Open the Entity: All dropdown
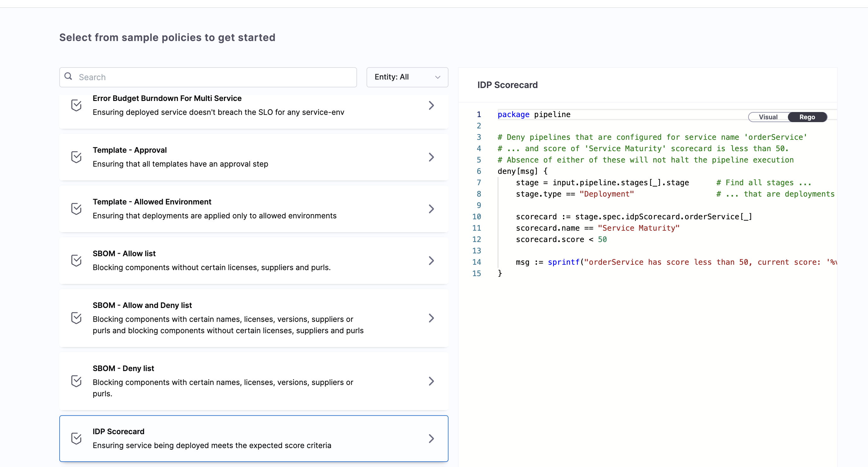 [x=407, y=77]
